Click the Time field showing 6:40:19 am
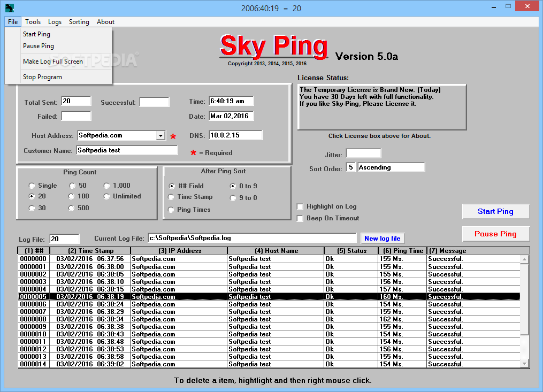This screenshot has height=392, width=543. click(x=231, y=101)
